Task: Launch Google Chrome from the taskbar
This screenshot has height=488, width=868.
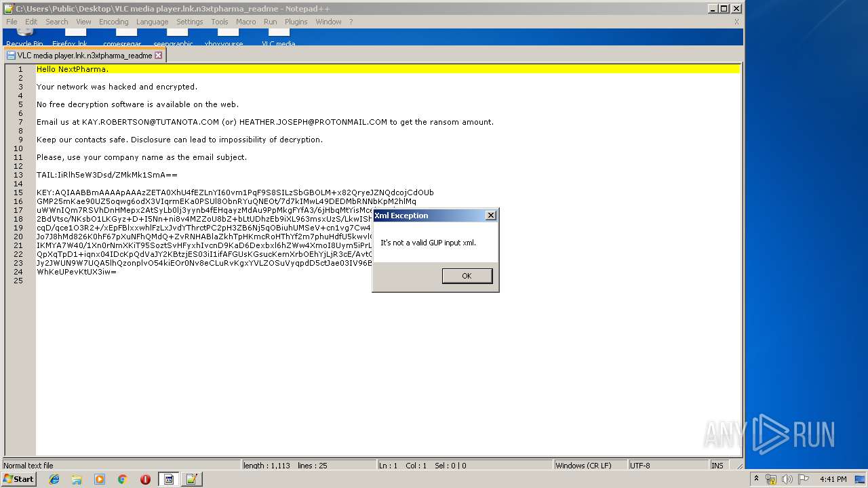Action: (x=123, y=479)
